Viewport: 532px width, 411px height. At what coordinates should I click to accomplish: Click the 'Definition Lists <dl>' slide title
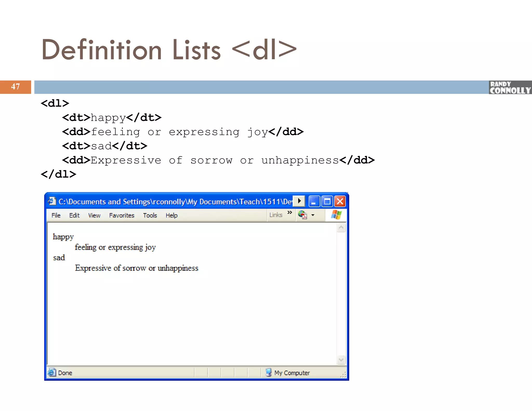(169, 50)
